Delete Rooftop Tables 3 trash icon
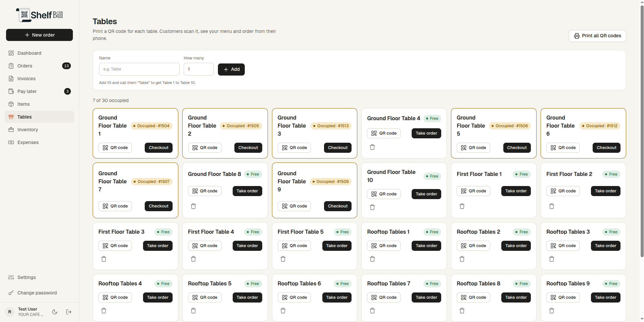 point(552,259)
